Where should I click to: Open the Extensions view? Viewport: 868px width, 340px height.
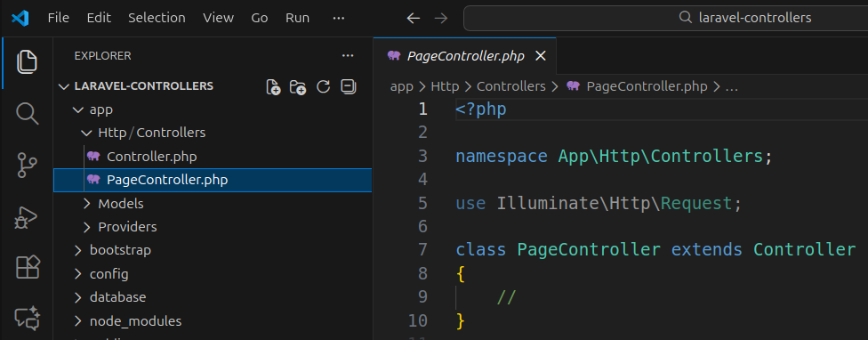point(27,266)
